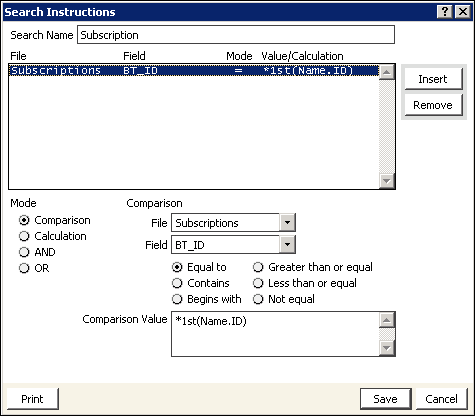Click the Search Name input field
Viewport: 475px width, 416px height.
[236, 35]
